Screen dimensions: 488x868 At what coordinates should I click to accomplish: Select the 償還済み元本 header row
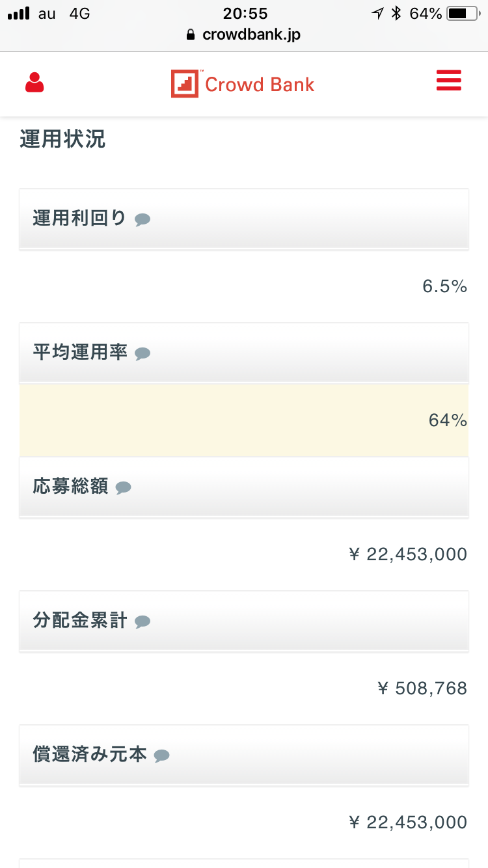click(244, 755)
